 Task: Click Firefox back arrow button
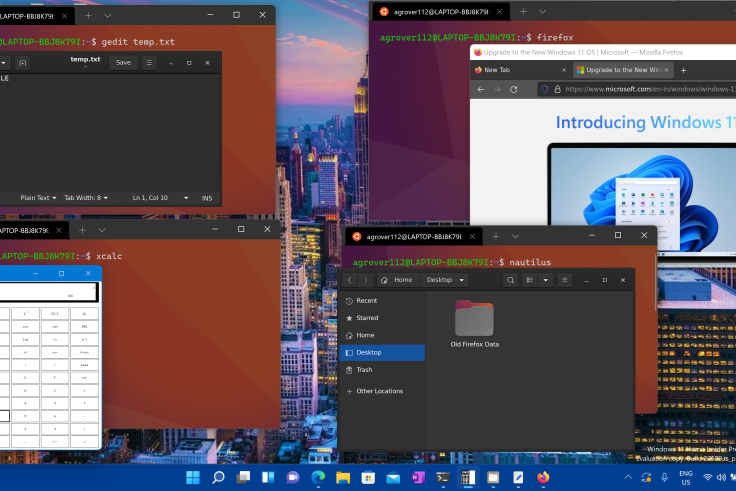481,89
